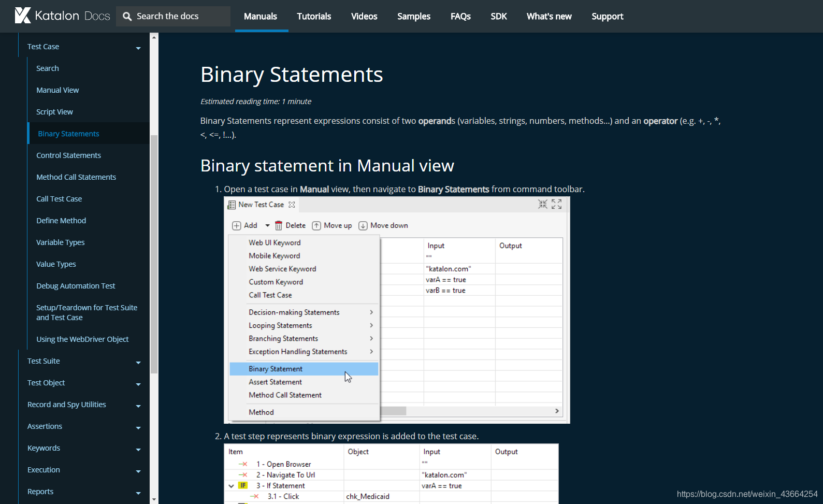Open the Videos tab
The height and width of the screenshot is (504, 823).
coord(364,17)
